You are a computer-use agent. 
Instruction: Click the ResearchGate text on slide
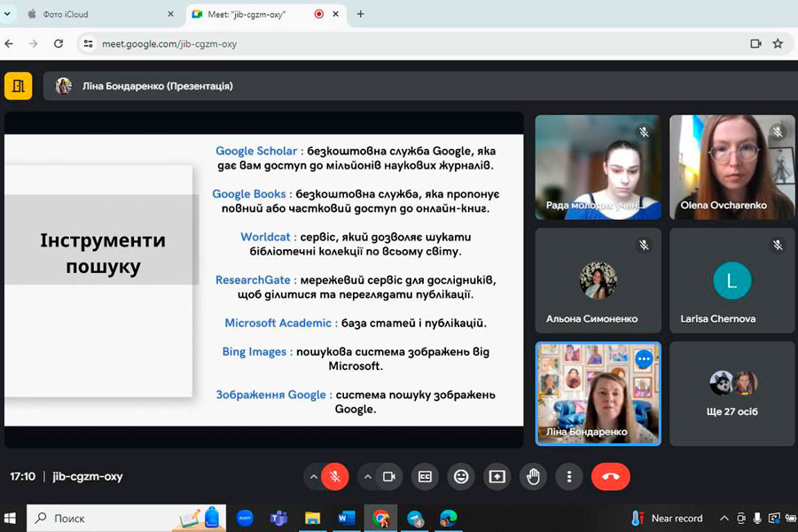point(253,279)
